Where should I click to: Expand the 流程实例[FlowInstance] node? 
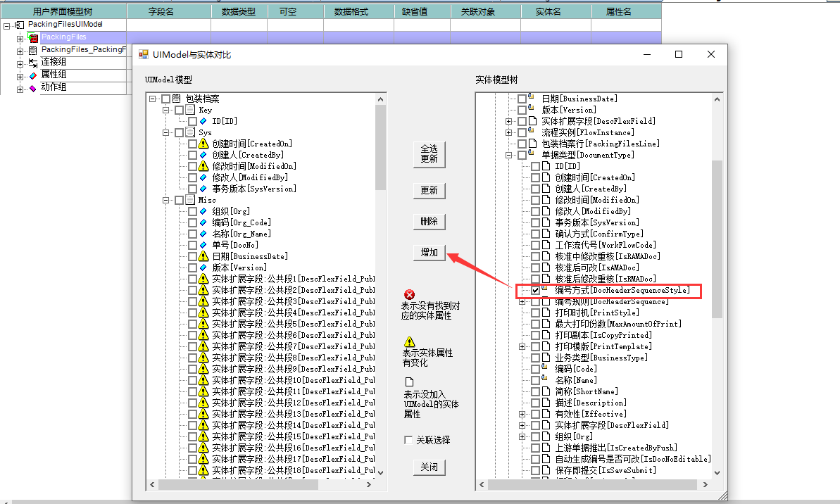(508, 132)
